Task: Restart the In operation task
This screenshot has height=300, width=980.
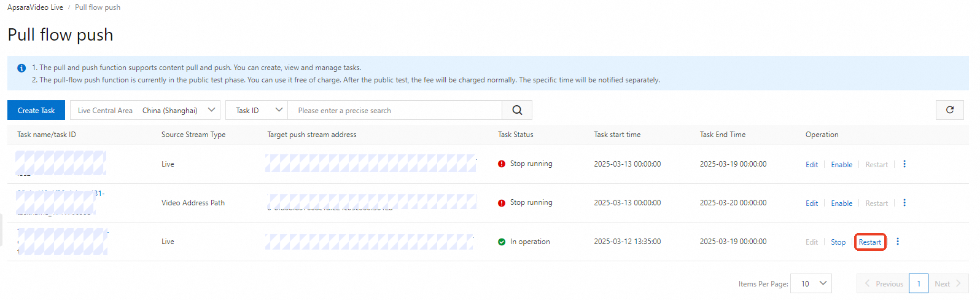Action: (x=869, y=242)
